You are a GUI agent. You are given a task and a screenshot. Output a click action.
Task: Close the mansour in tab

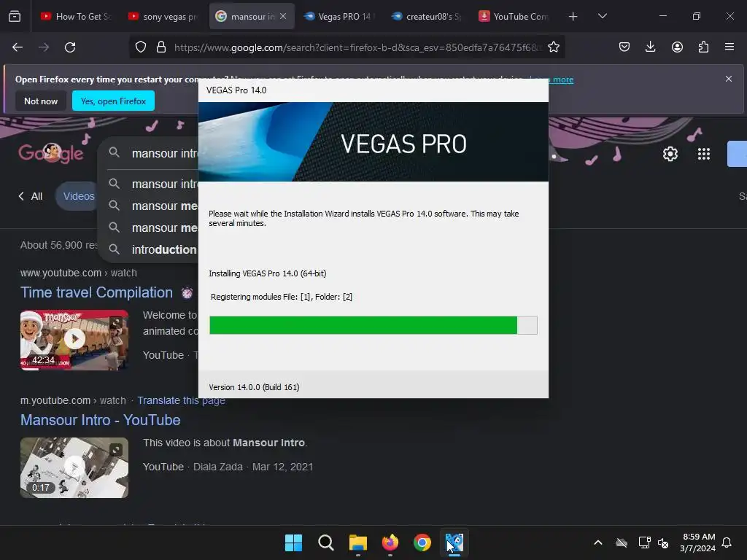[283, 16]
